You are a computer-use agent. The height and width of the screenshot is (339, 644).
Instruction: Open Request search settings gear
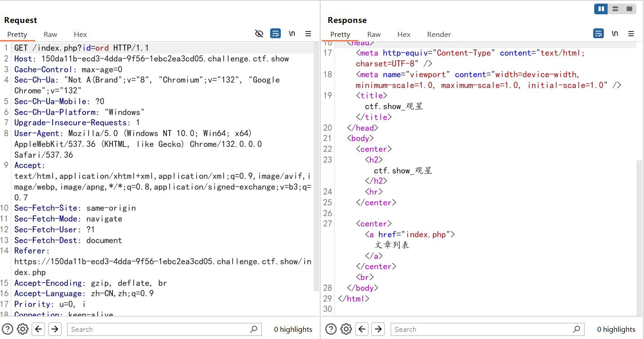[23, 329]
